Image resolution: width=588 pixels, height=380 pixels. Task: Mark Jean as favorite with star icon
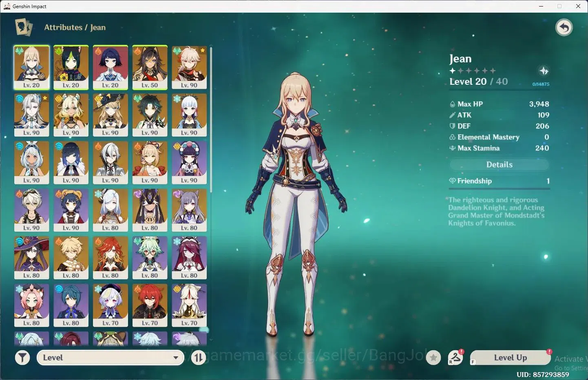click(x=433, y=358)
